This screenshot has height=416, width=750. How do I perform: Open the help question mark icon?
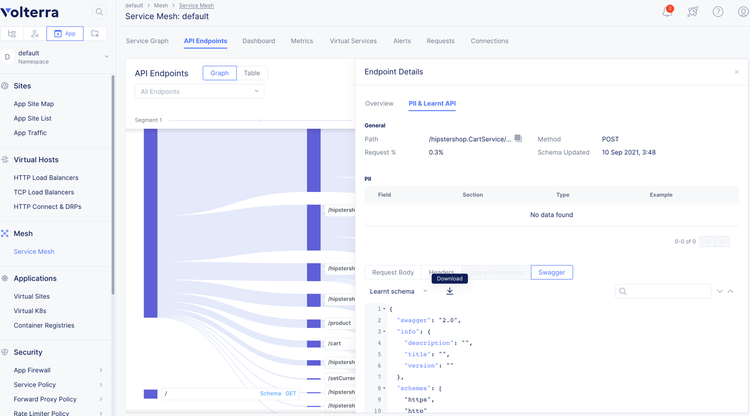[x=717, y=12]
